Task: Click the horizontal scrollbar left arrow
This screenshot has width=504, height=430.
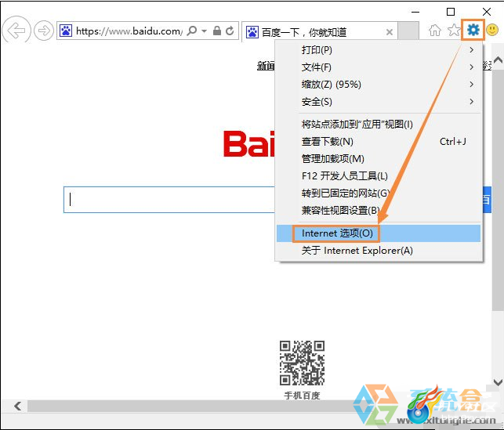Action: [x=18, y=406]
